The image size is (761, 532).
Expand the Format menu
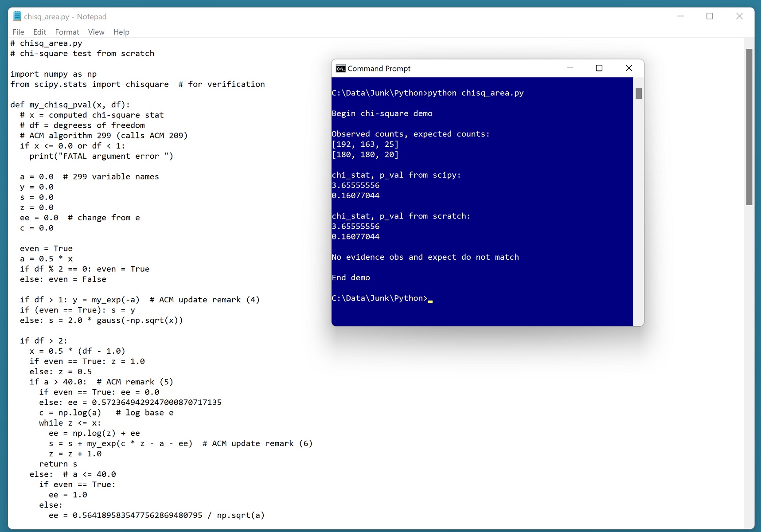[x=67, y=32]
